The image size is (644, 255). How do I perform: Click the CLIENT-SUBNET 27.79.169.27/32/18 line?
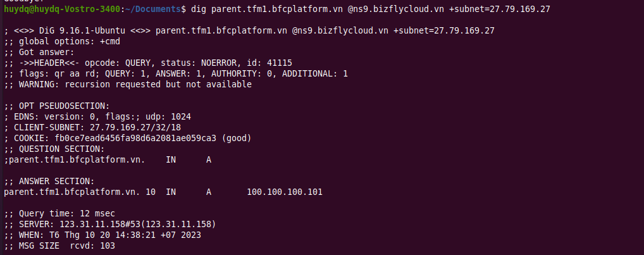pos(92,128)
